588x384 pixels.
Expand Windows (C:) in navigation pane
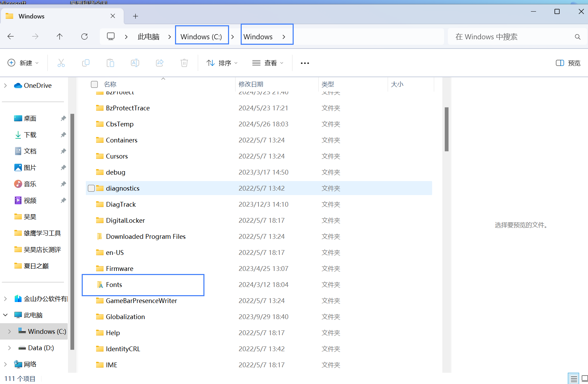tap(10, 331)
